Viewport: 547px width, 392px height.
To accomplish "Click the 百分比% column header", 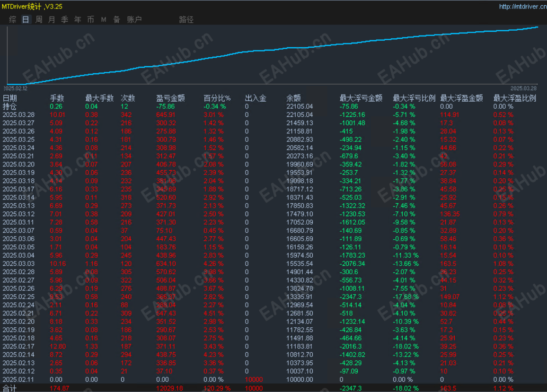I will tap(217, 98).
